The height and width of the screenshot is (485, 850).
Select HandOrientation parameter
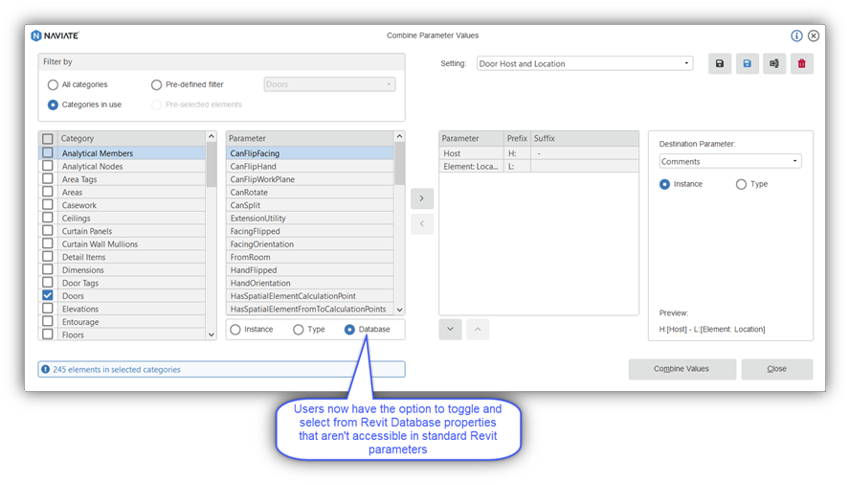pos(310,283)
